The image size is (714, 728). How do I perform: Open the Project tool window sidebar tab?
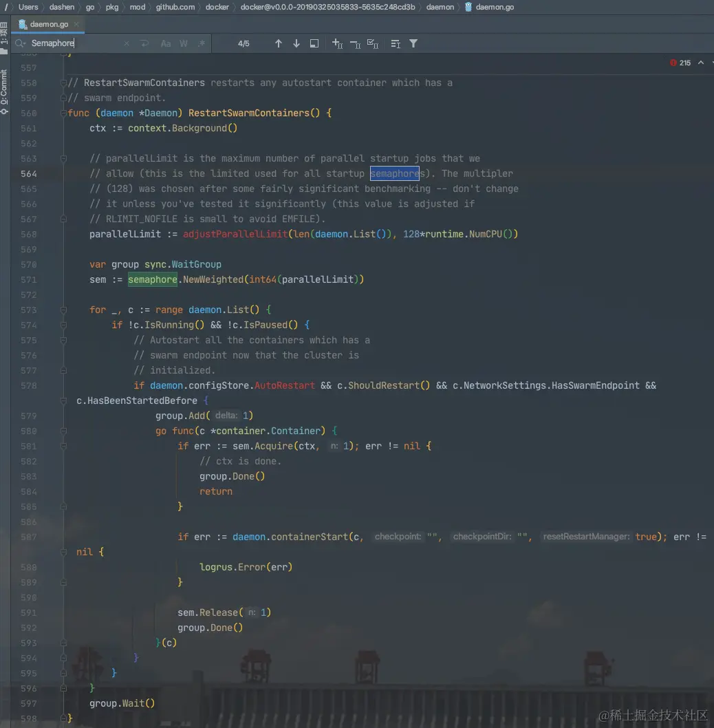click(4, 38)
